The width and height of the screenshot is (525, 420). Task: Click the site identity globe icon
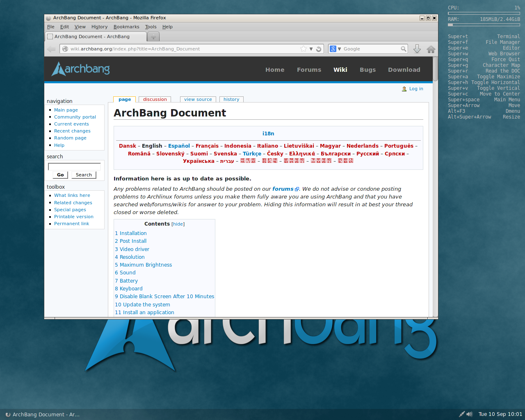tap(65, 49)
